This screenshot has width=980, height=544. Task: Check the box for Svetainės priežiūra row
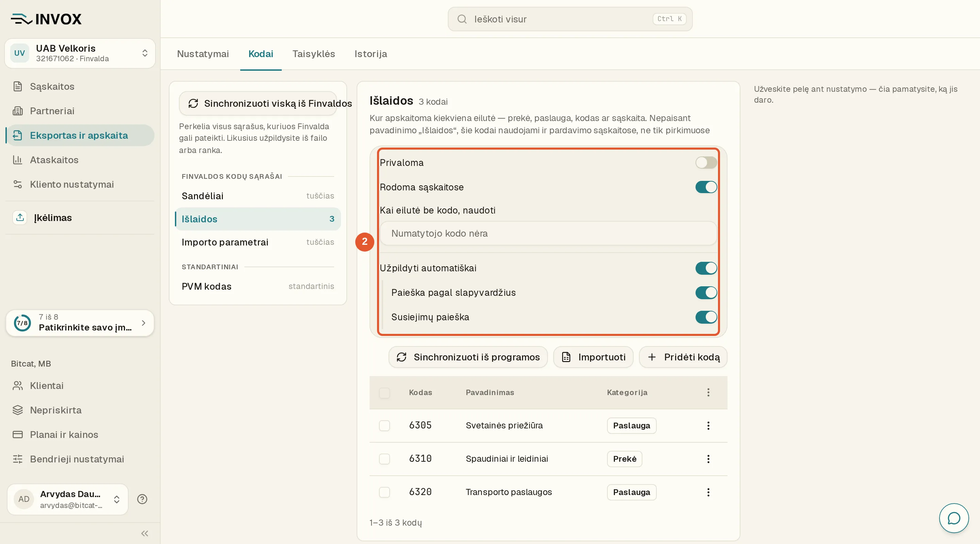point(384,426)
